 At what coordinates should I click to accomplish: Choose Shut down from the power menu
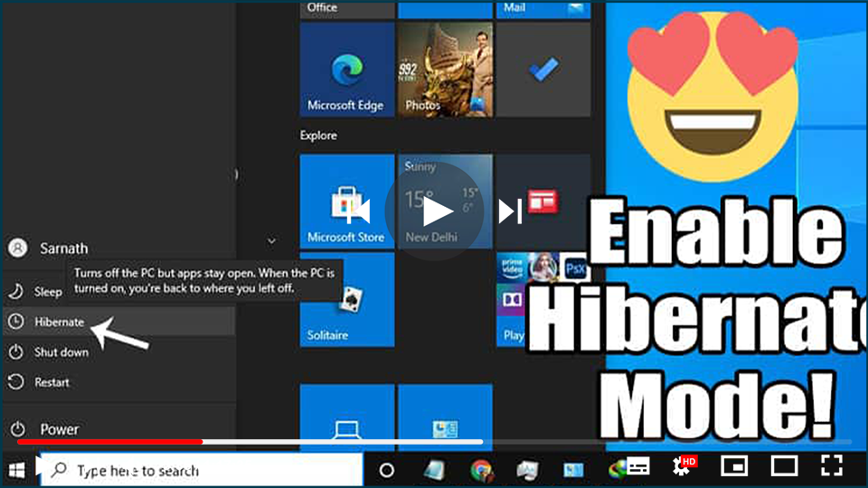click(61, 352)
